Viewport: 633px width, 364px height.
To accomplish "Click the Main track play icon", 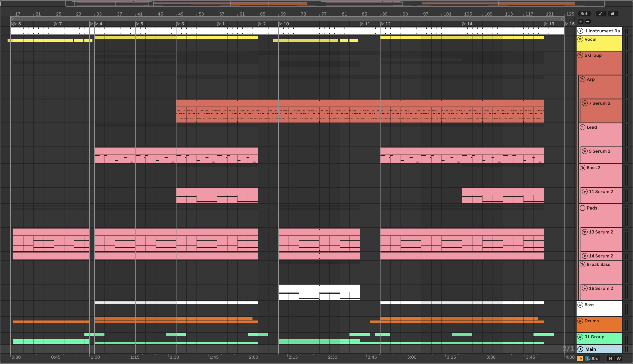I will click(581, 349).
